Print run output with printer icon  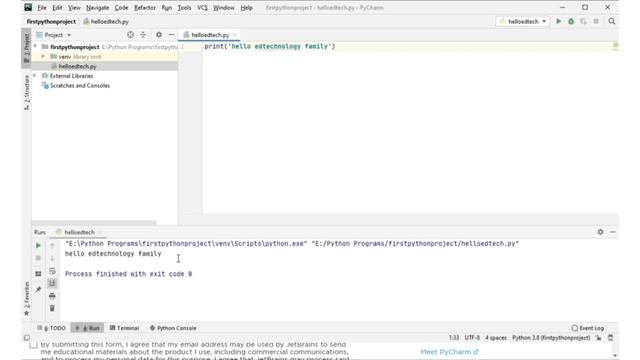click(52, 296)
